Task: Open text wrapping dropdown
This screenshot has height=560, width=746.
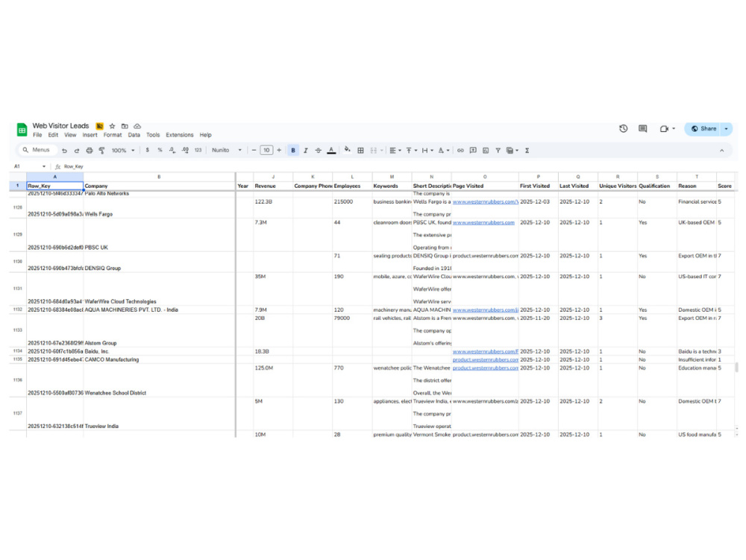Action: 427,150
